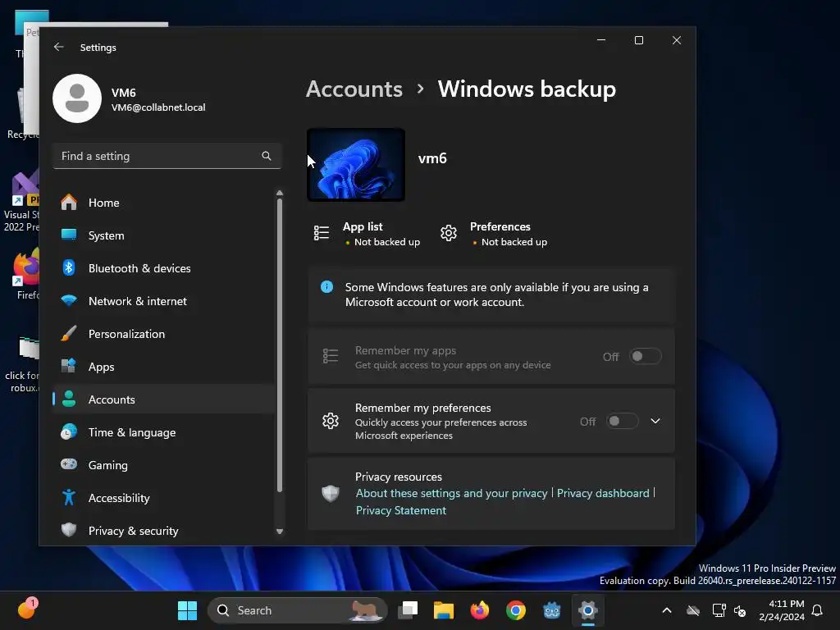Screen dimensions: 840x630
Task: Click the Remember my apps list icon
Action: (331, 356)
